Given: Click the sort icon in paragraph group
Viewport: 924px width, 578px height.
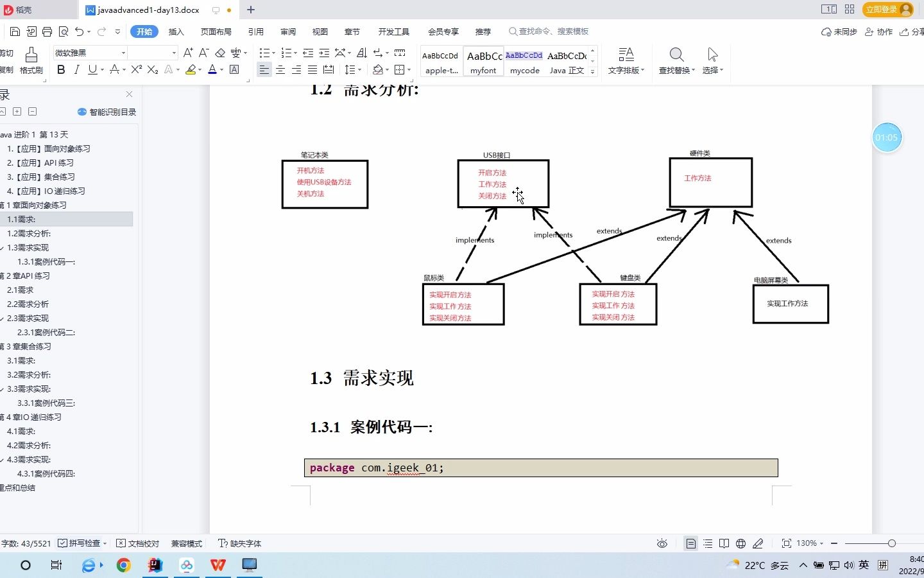Looking at the screenshot, I should pos(362,53).
